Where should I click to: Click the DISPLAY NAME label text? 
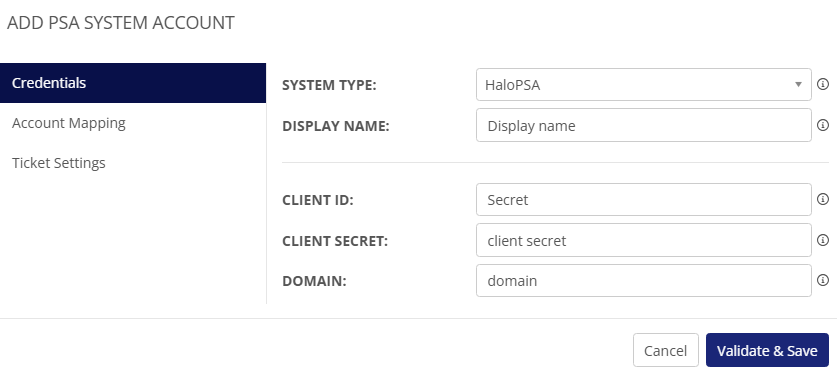336,126
